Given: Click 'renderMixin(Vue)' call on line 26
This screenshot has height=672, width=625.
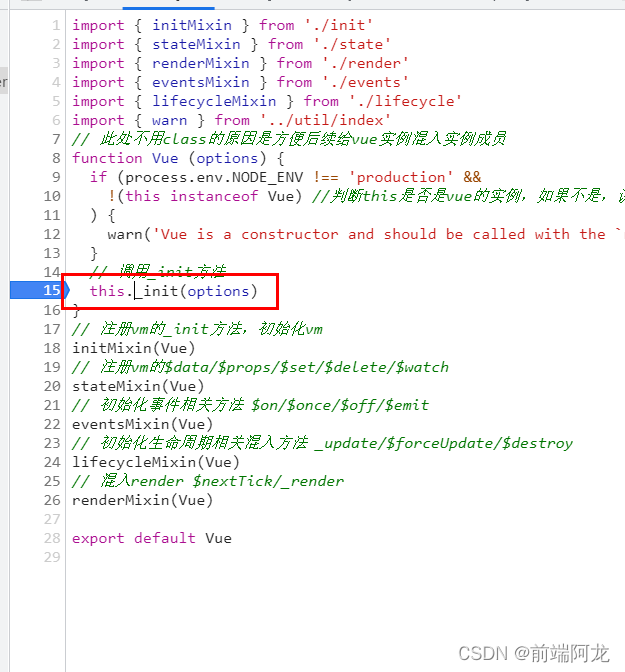Looking at the screenshot, I should 142,500.
